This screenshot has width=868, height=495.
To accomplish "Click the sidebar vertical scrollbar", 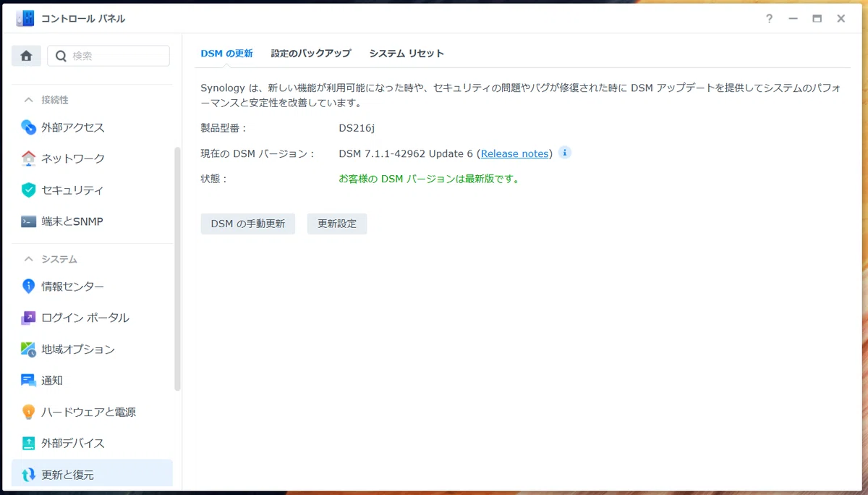I will click(177, 269).
